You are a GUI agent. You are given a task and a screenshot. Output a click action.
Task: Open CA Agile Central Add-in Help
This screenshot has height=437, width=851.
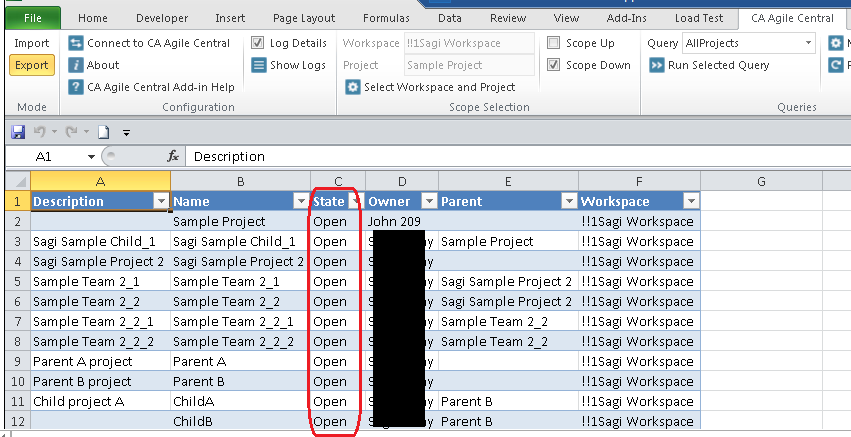tap(76, 87)
